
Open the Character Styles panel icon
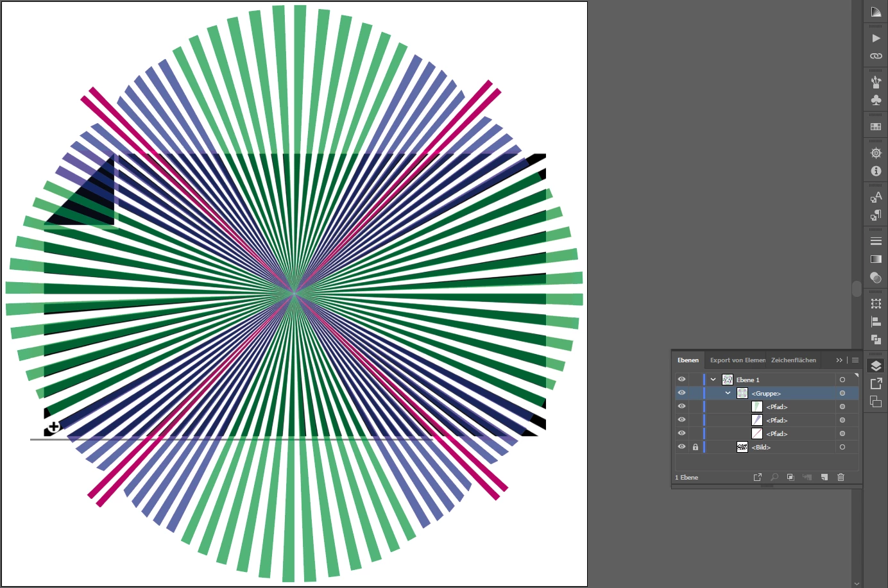coord(876,197)
